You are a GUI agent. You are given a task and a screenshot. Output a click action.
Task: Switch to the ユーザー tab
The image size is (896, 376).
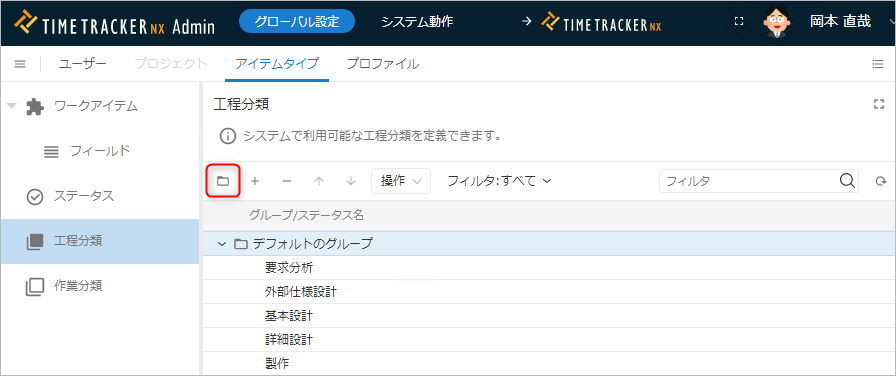pos(82,64)
